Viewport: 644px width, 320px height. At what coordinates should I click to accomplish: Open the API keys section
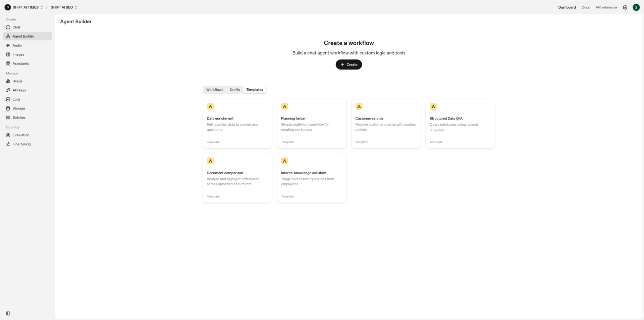(8, 90)
